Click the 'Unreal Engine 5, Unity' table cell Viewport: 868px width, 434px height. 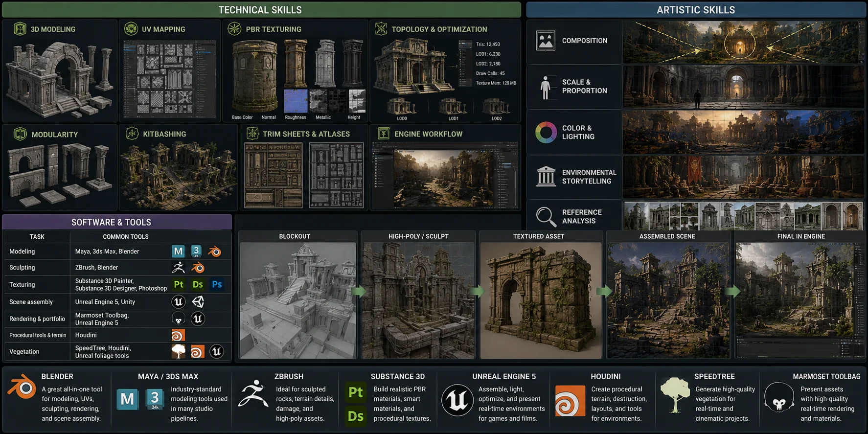coord(105,302)
